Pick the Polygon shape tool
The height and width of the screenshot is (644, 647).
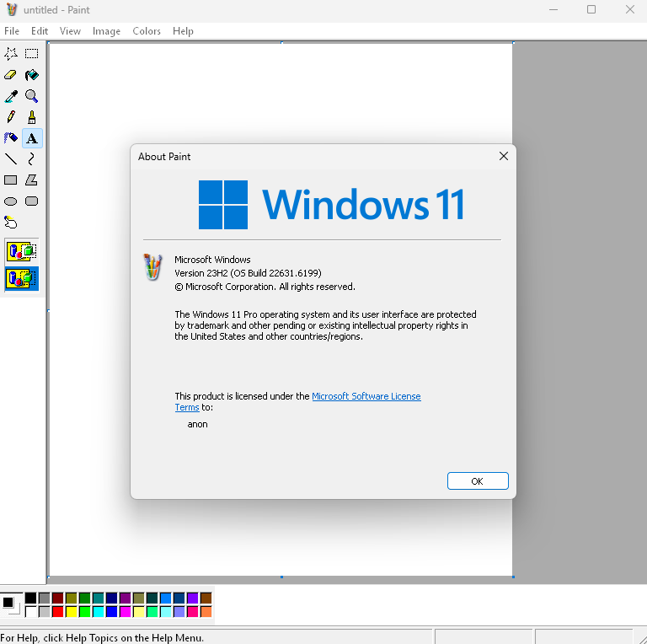click(32, 180)
